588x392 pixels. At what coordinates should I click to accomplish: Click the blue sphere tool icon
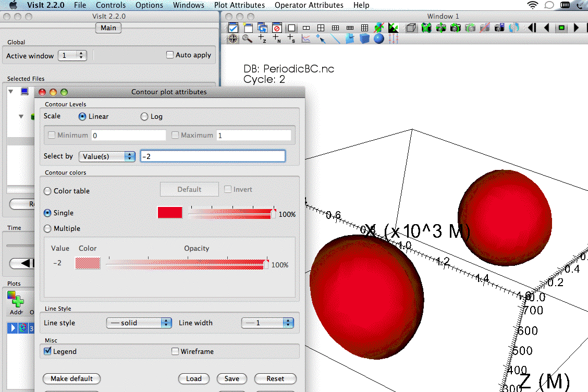(379, 39)
